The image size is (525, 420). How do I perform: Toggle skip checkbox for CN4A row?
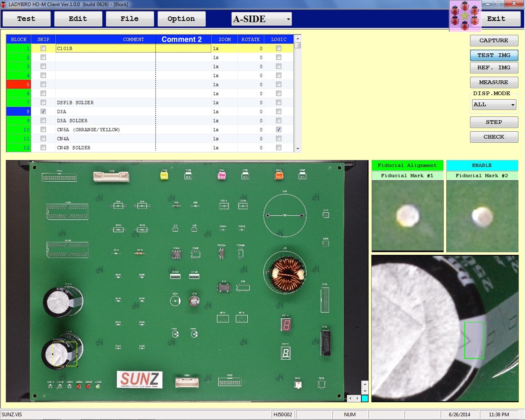click(x=43, y=139)
